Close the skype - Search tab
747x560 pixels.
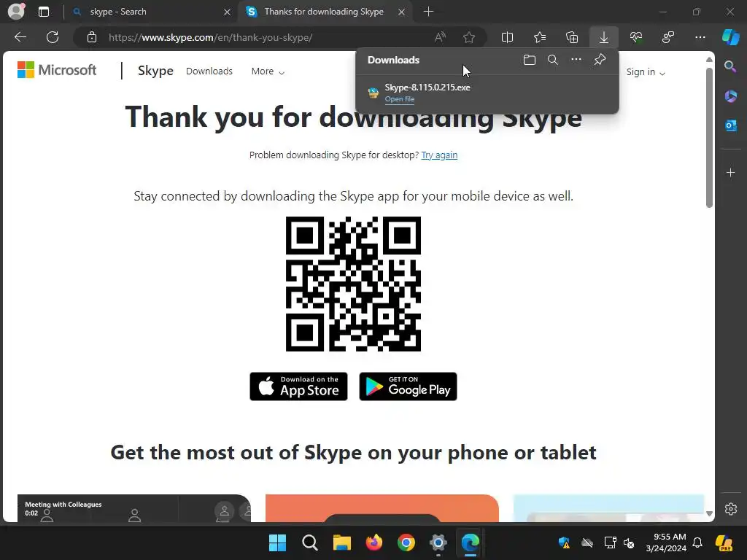(228, 12)
